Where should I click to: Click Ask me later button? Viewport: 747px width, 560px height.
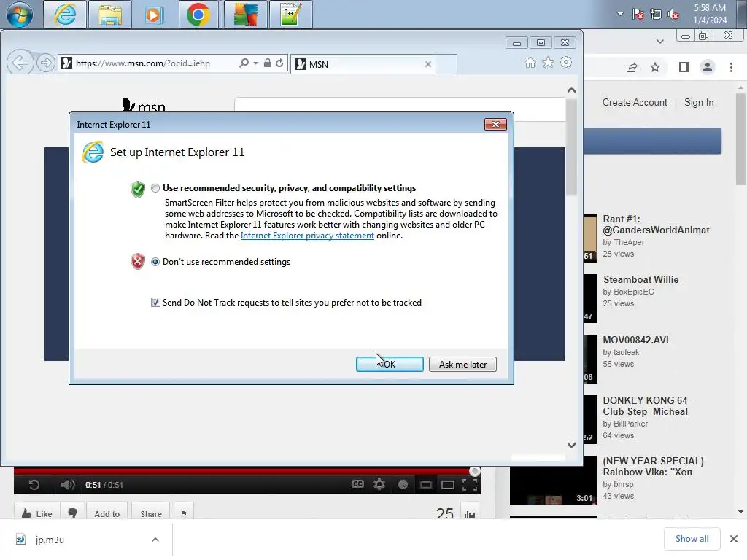462,365
